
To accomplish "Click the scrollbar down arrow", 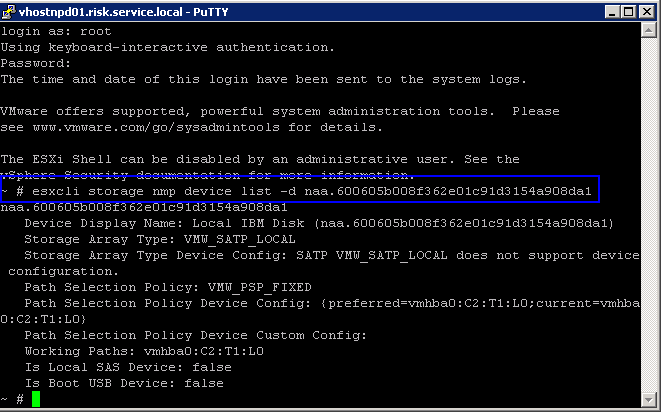I will pyautogui.click(x=648, y=399).
